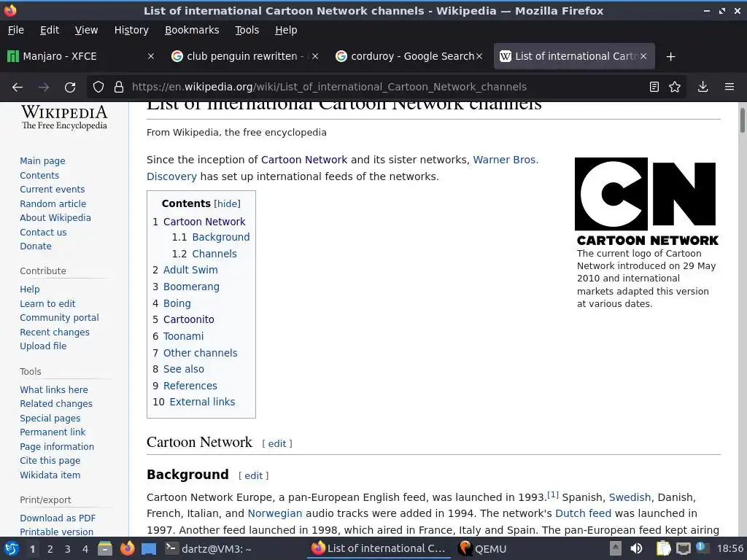Open the View menu
The width and height of the screenshot is (747, 560).
click(86, 30)
